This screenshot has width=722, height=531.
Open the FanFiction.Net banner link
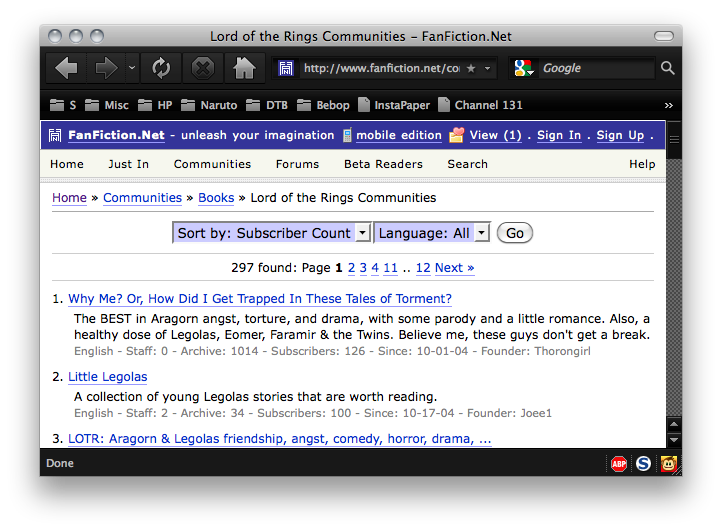pos(116,135)
